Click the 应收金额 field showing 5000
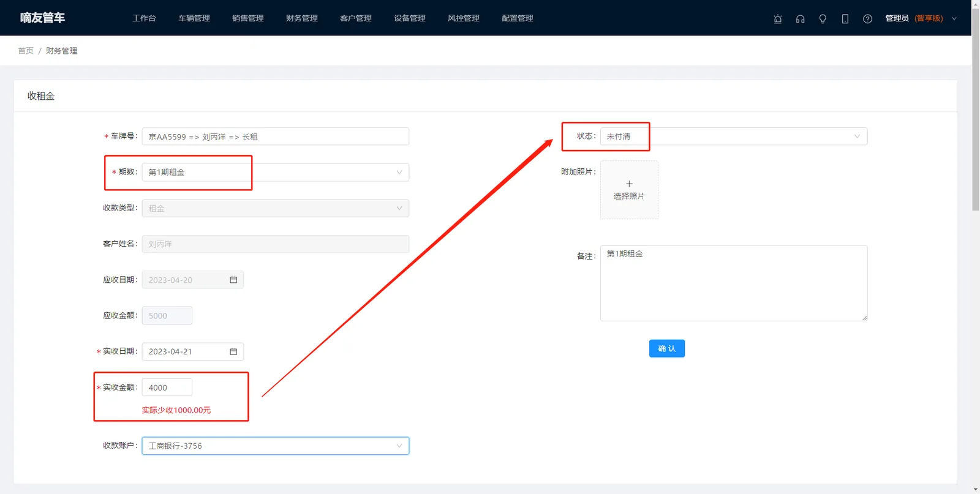 (x=167, y=316)
